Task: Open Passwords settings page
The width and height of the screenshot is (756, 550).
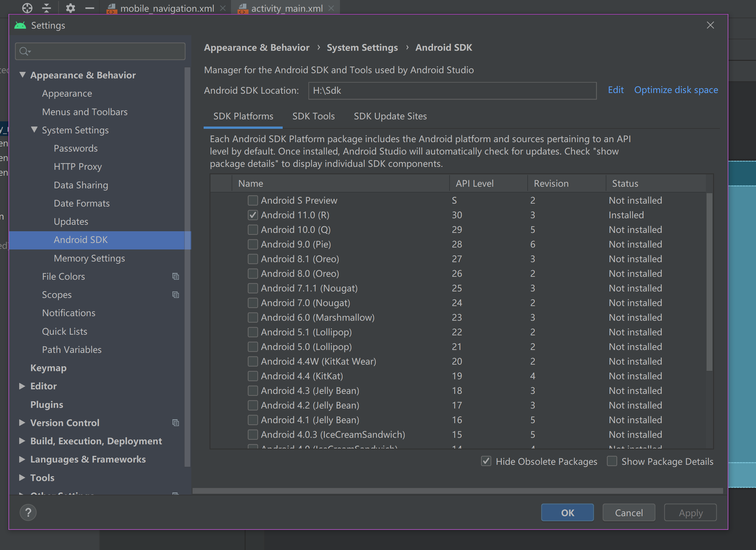Action: 76,148
